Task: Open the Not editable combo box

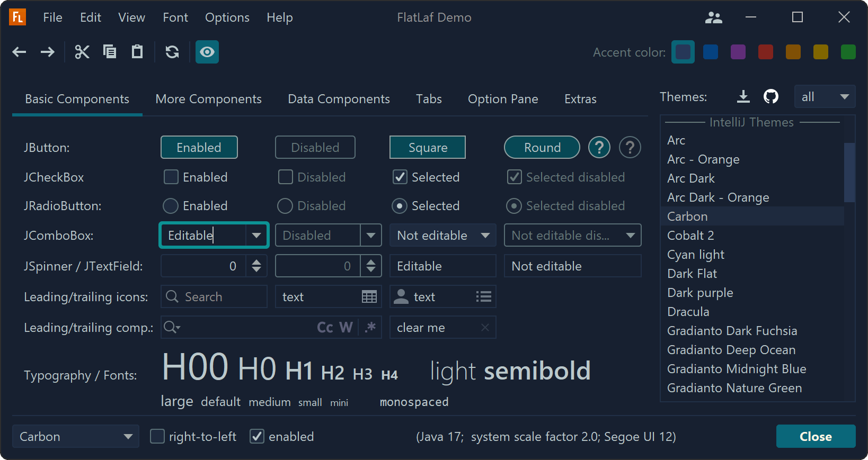Action: pyautogui.click(x=442, y=236)
